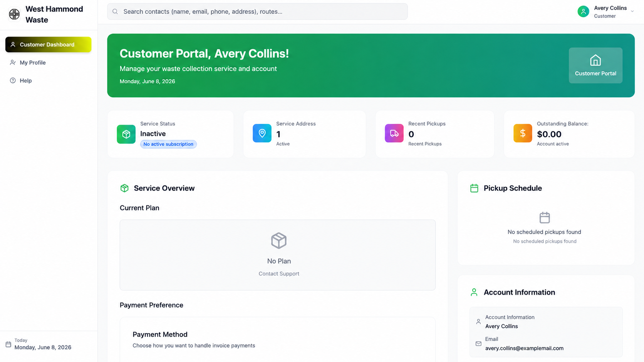Click the green Service Status box icon

[x=126, y=134]
